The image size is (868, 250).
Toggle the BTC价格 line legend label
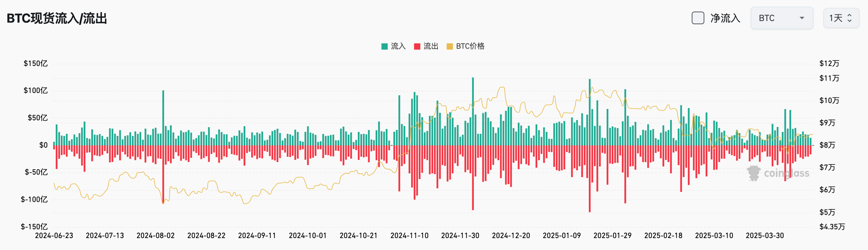470,46
